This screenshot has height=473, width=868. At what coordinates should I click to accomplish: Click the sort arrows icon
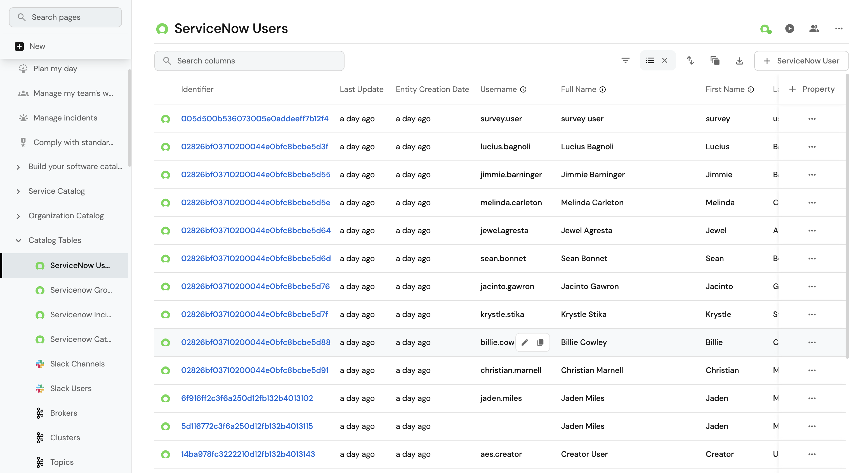pyautogui.click(x=690, y=61)
